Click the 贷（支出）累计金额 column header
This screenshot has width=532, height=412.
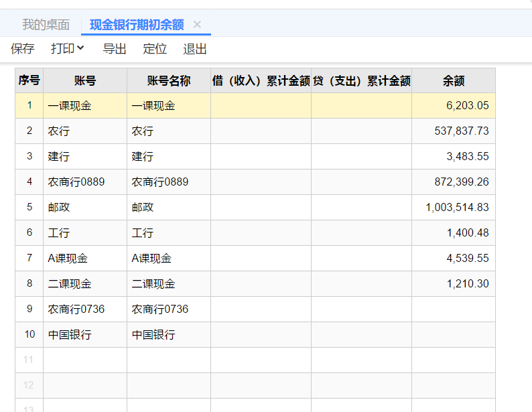(x=362, y=80)
